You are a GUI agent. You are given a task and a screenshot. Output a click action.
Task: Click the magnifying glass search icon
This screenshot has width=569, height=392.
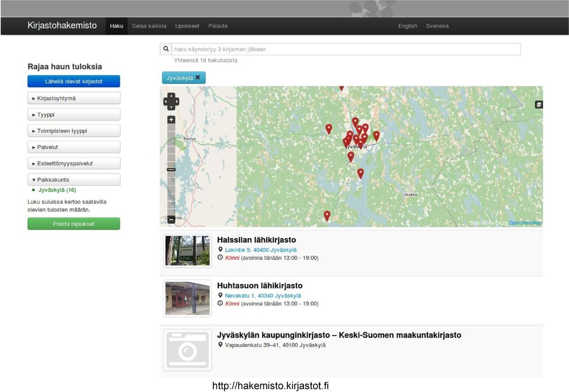coord(166,49)
